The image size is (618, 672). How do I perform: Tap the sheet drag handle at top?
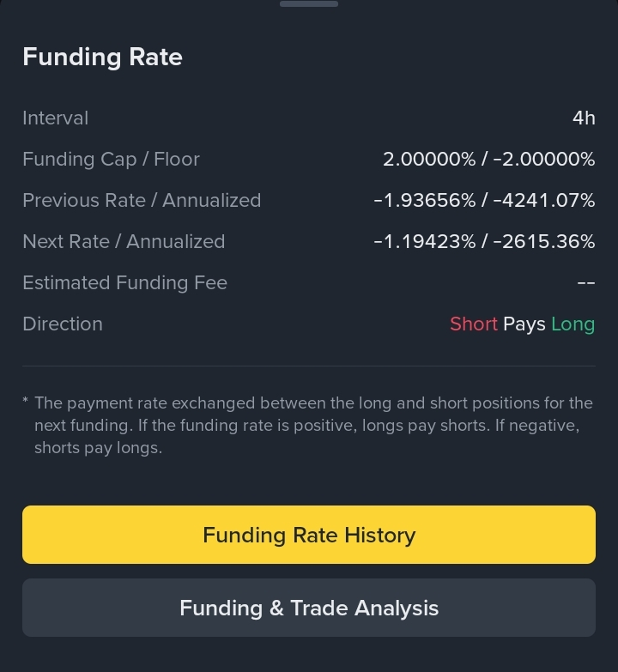pos(309,3)
